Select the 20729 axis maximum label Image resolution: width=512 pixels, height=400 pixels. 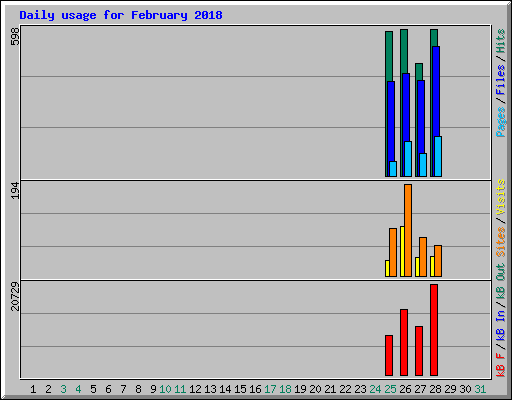point(15,296)
